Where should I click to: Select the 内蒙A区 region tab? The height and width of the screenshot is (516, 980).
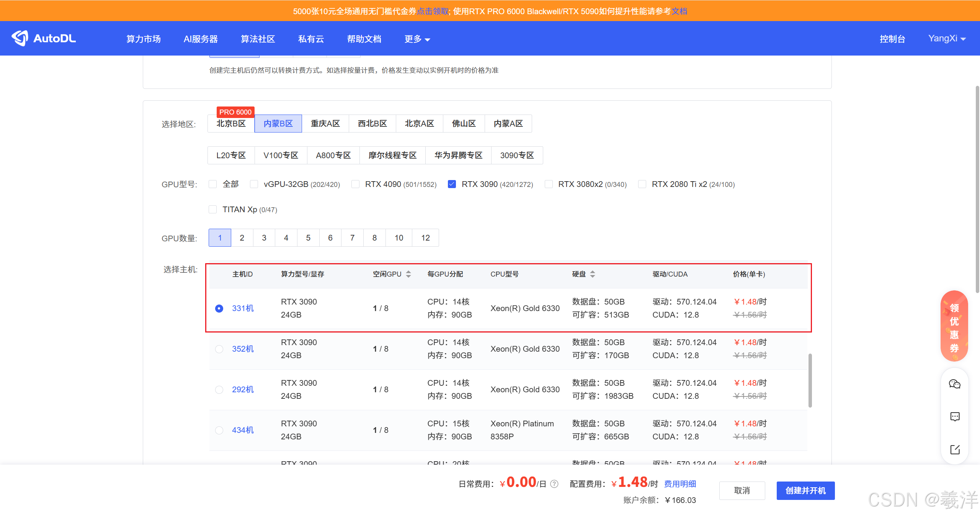pos(508,124)
